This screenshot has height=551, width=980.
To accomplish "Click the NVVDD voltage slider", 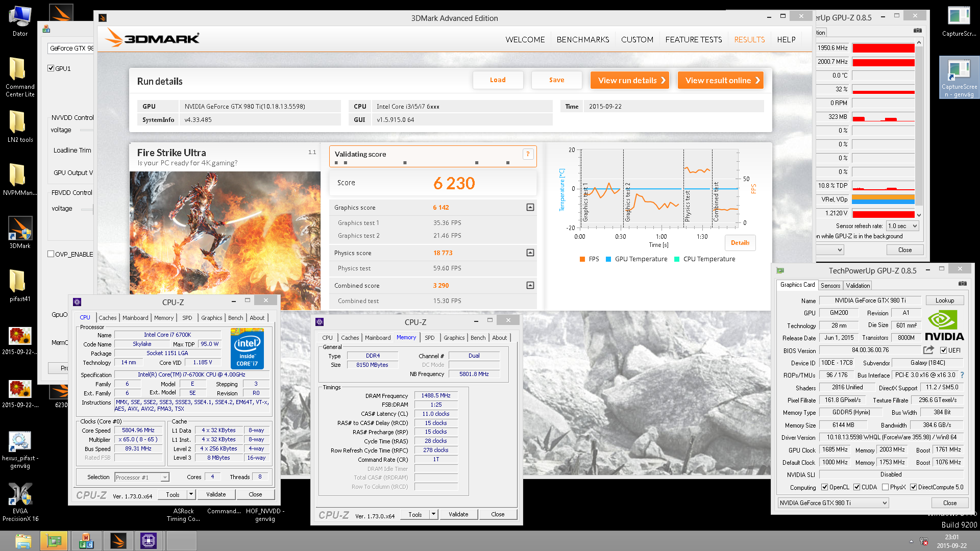I will (x=87, y=130).
